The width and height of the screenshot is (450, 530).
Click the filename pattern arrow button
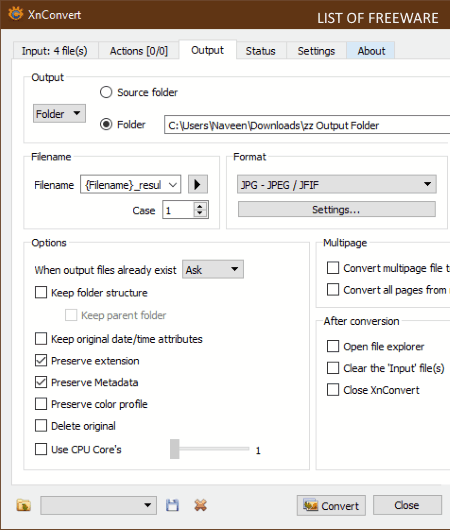198,185
